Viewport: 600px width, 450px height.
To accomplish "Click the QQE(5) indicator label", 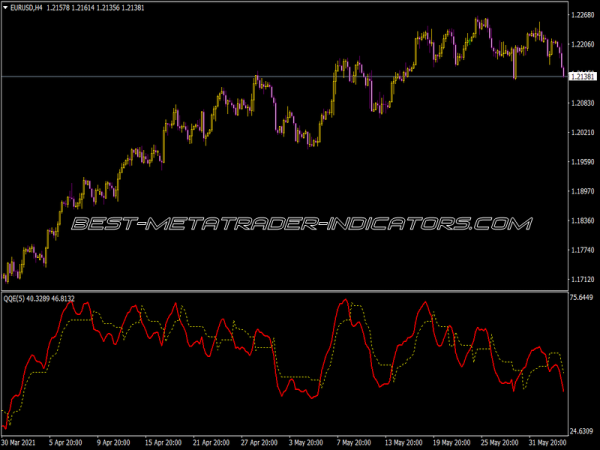I will [x=16, y=299].
